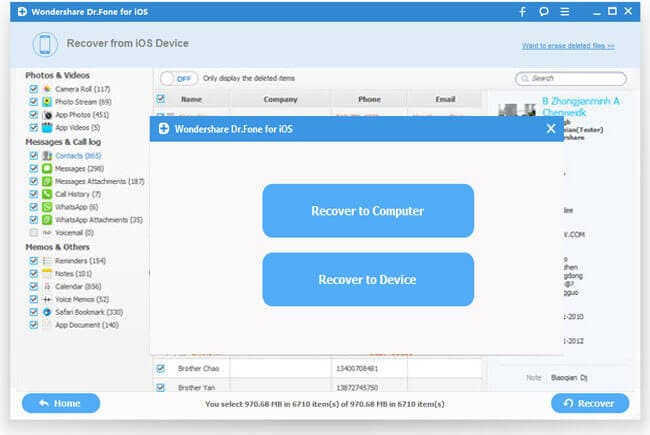The height and width of the screenshot is (435, 650).
Task: Toggle Only display the deleted items switch
Action: 179,78
